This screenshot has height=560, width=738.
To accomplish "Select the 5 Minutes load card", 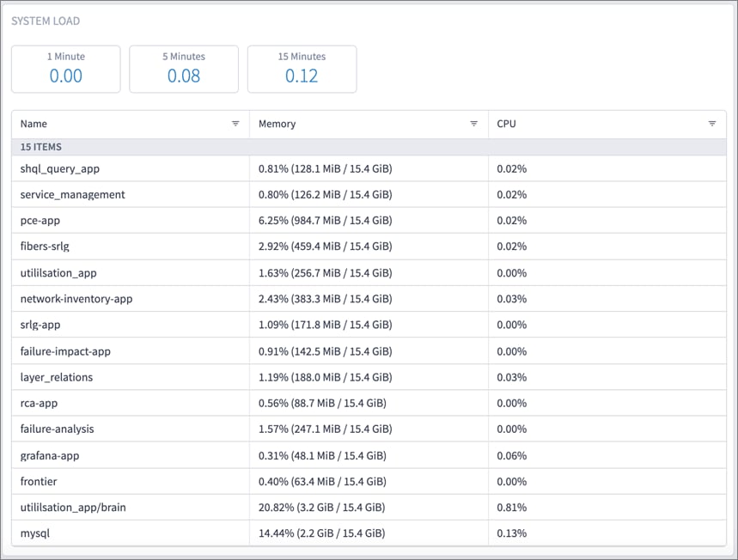I will click(184, 69).
